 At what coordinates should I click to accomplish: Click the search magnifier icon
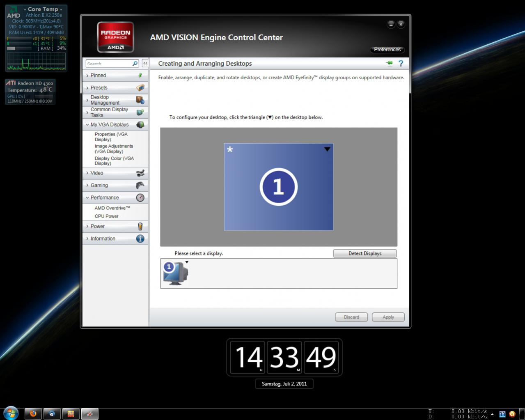coord(135,64)
